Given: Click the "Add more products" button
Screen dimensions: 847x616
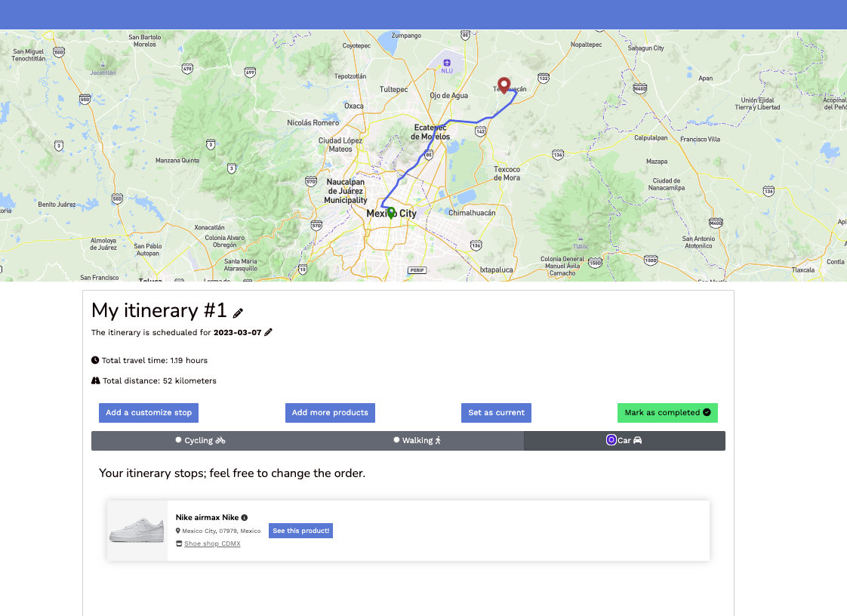Looking at the screenshot, I should point(330,413).
